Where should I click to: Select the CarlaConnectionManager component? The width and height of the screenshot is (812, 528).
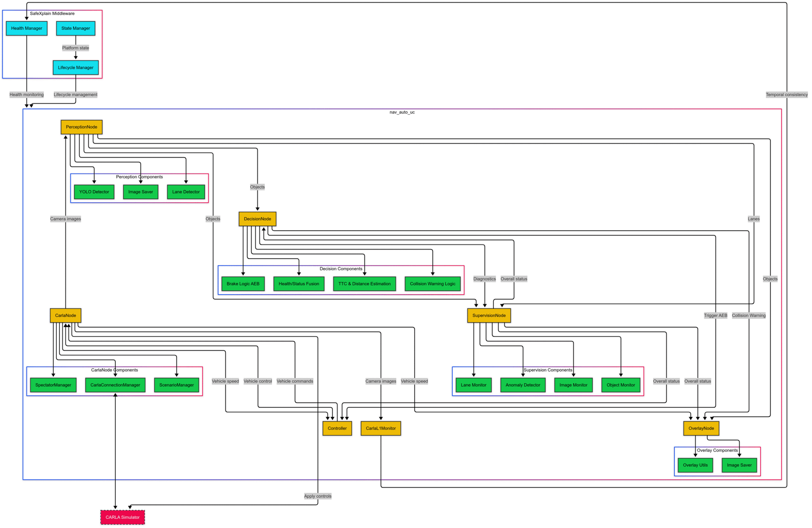[115, 385]
